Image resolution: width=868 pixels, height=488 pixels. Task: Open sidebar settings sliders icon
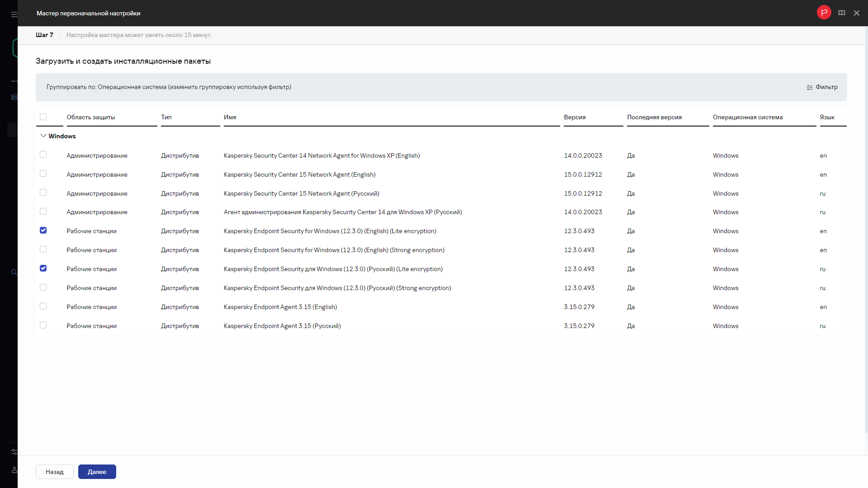click(x=14, y=452)
